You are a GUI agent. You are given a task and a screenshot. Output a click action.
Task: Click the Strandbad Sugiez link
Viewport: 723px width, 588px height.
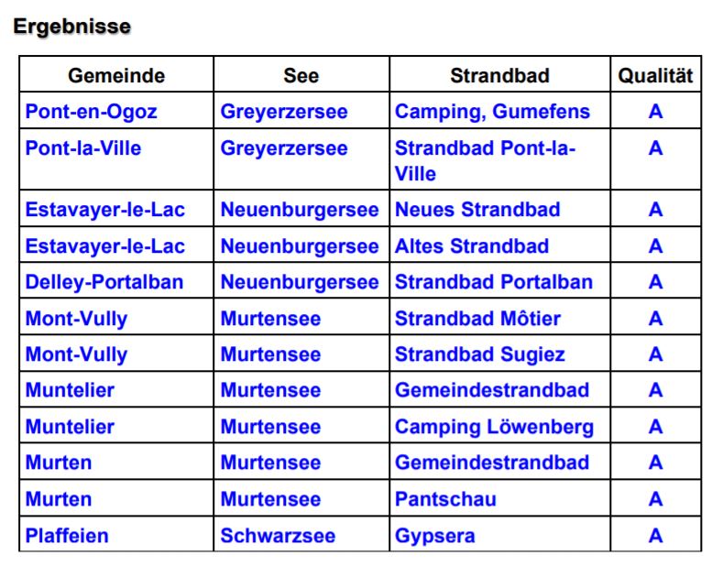pos(479,354)
